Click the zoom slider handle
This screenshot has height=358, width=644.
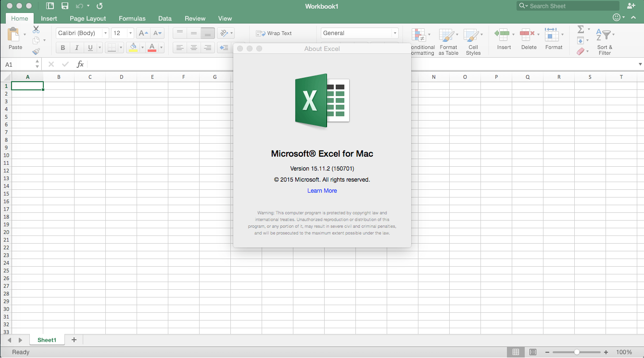click(577, 352)
